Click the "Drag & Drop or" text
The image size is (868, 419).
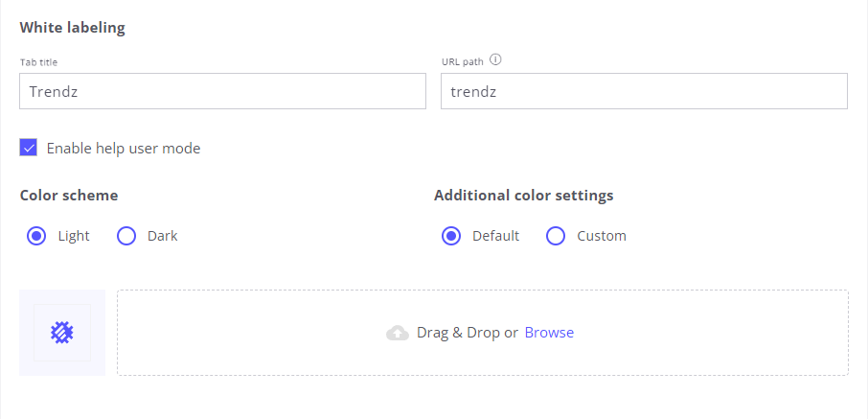468,333
